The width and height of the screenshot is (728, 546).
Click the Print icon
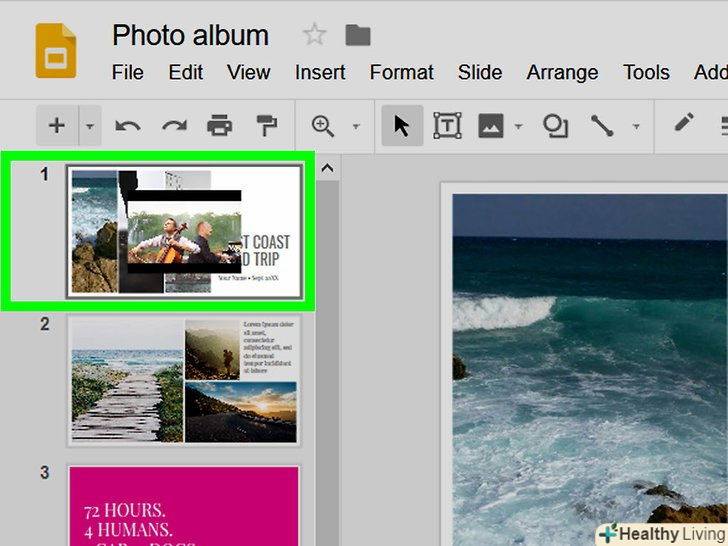(220, 126)
